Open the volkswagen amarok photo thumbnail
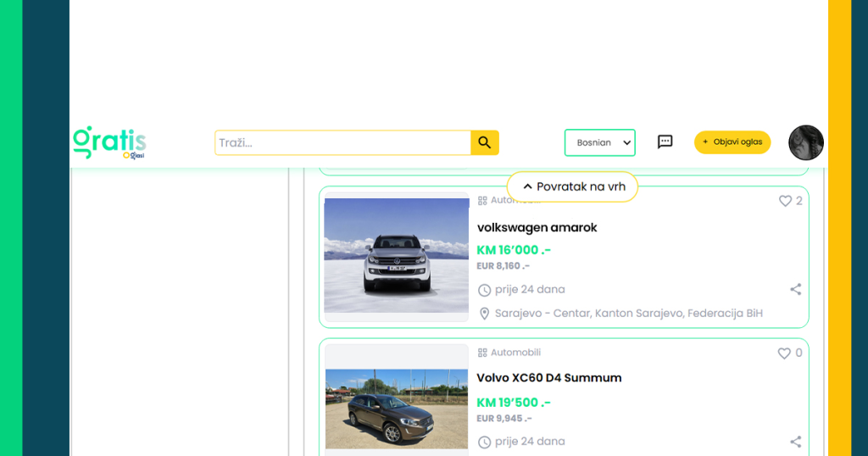The height and width of the screenshot is (456, 868). click(397, 256)
